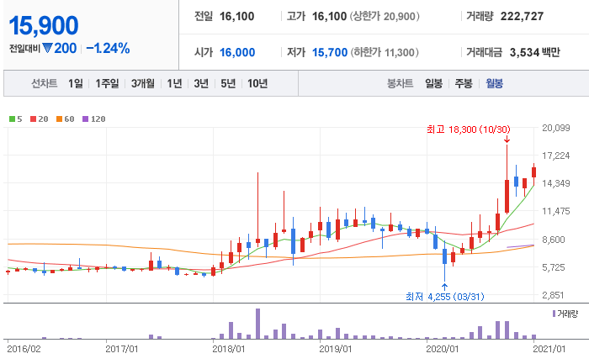Viewport: 589px width, 364px height.
Task: Click the orange 60 moving-average swatch
Action: pos(59,119)
